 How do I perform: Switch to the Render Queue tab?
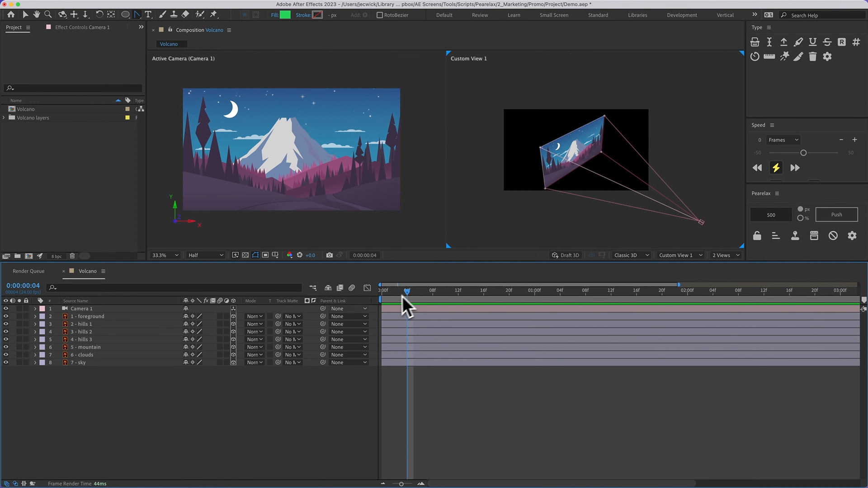point(28,271)
